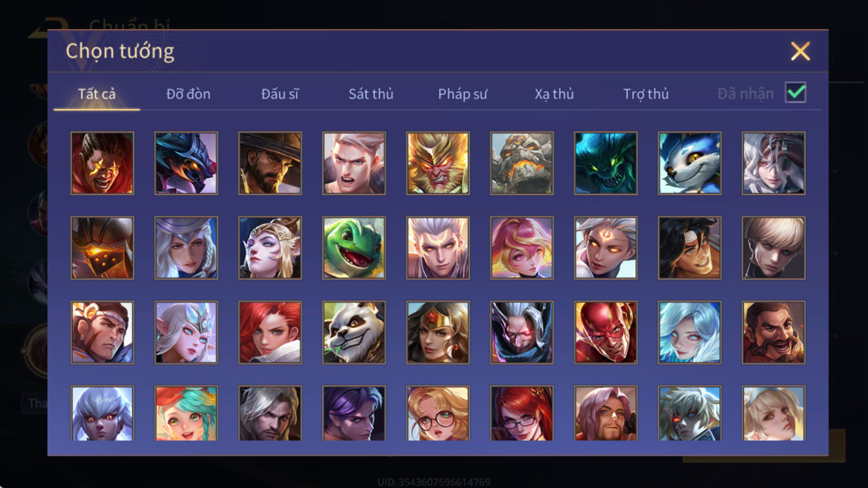Switch to the Trợ thủ tab

646,94
